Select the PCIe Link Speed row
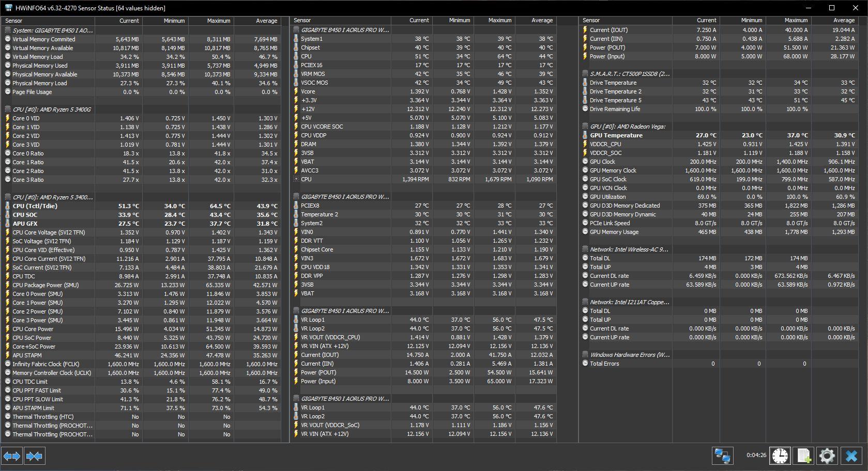This screenshot has height=471, width=868. pos(718,223)
